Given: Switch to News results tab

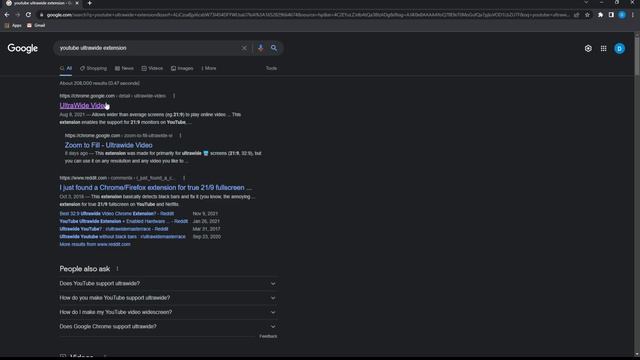Looking at the screenshot, I should point(124,68).
